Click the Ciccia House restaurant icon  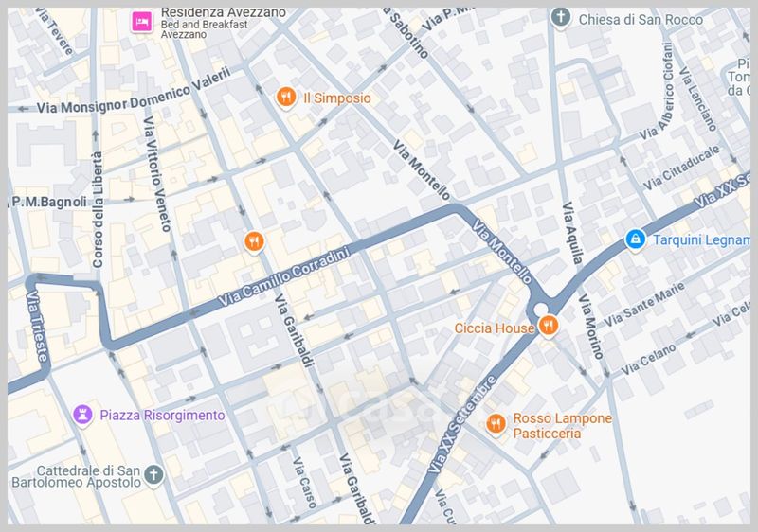tap(549, 326)
